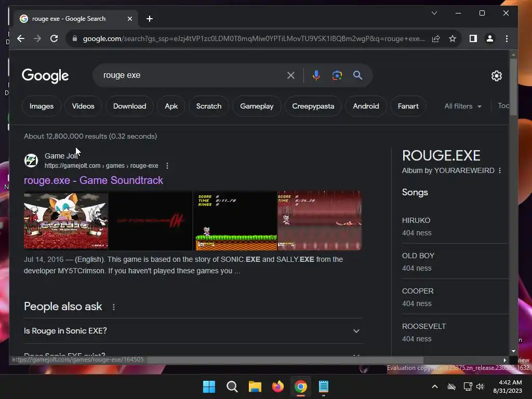Screen dimensions: 532x399
Task: Open the volume speaker control
Action: tap(480, 387)
